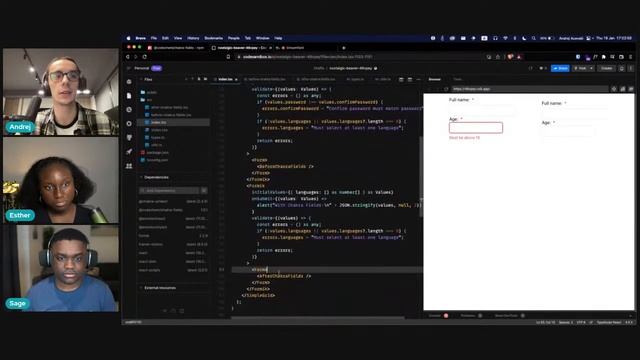Click the Fork button
The image size is (640, 360).
click(x=580, y=68)
